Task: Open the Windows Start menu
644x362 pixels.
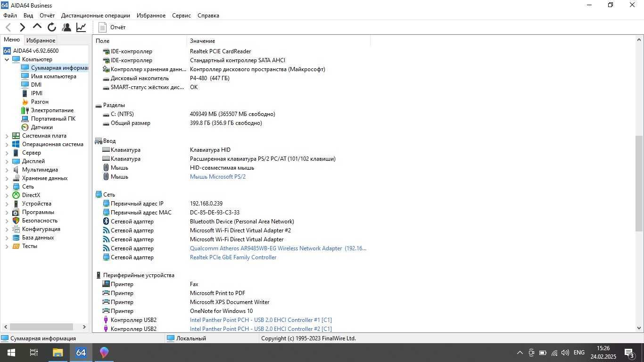Action: (11, 352)
